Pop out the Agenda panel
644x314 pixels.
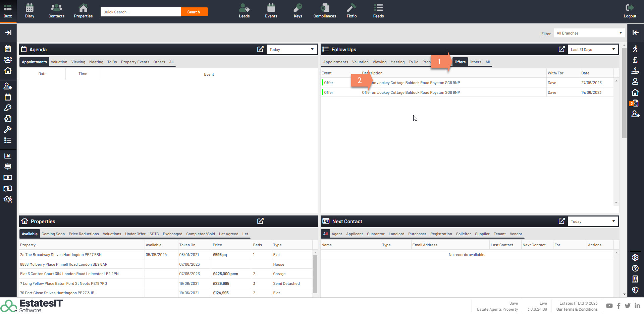(260, 49)
